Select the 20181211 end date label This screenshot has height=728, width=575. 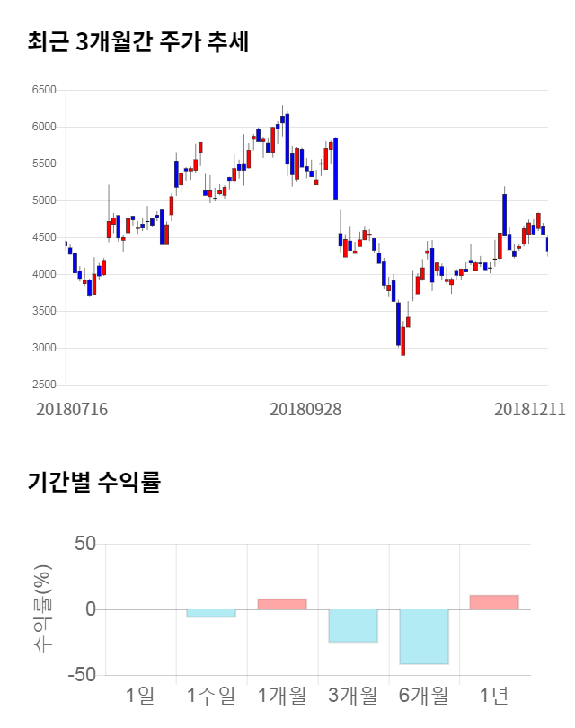point(529,409)
